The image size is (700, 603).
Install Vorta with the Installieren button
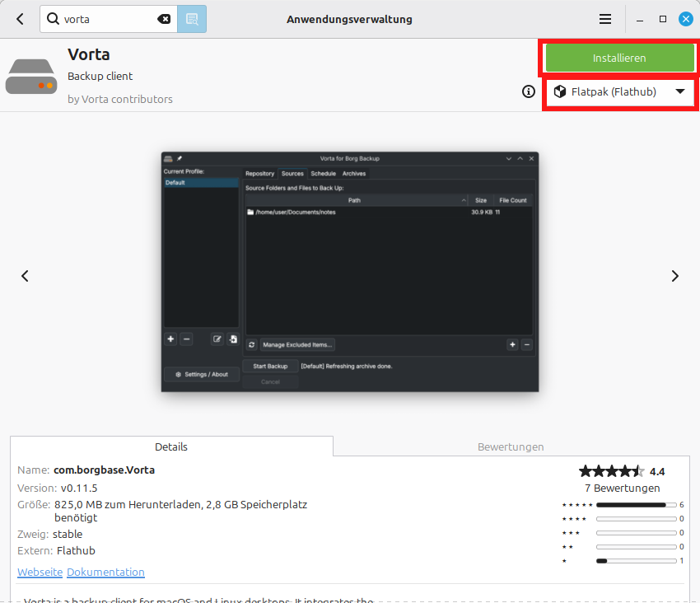click(619, 58)
